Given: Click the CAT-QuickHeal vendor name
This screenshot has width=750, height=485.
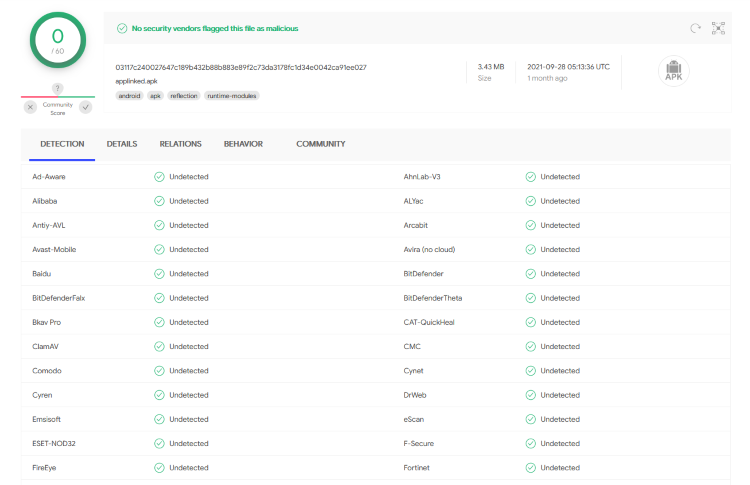Looking at the screenshot, I should click(429, 322).
